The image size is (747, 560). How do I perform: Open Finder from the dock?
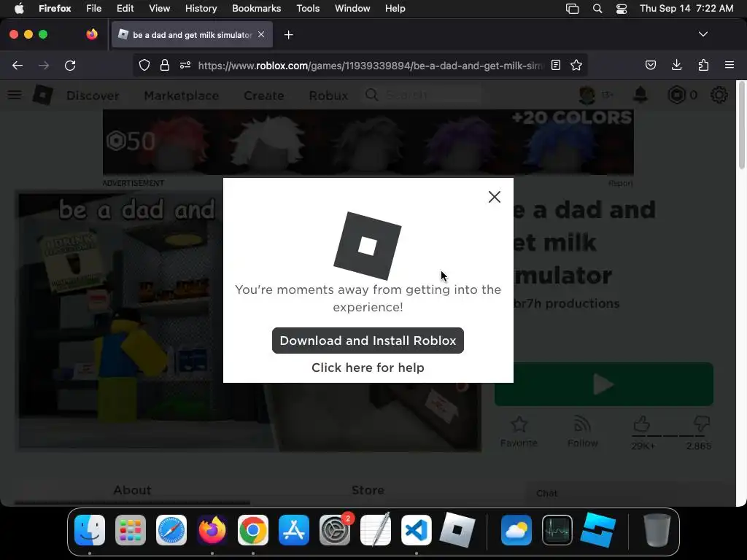[x=90, y=530]
